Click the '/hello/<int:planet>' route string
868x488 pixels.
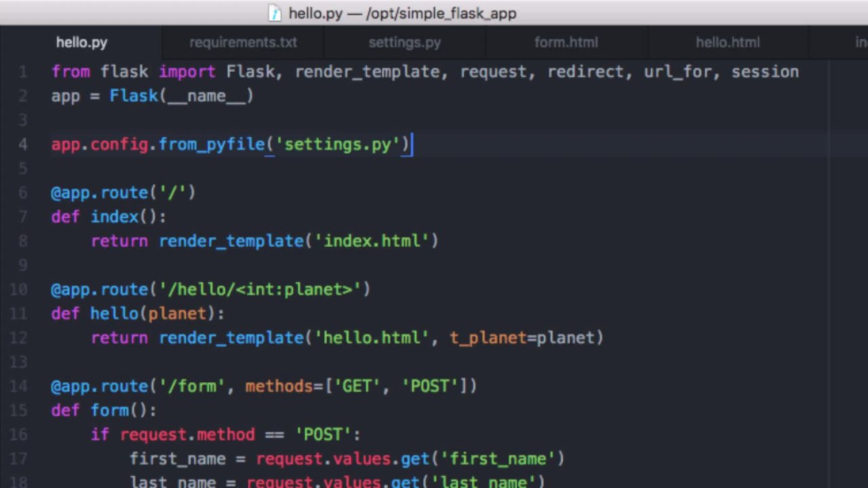click(x=260, y=289)
